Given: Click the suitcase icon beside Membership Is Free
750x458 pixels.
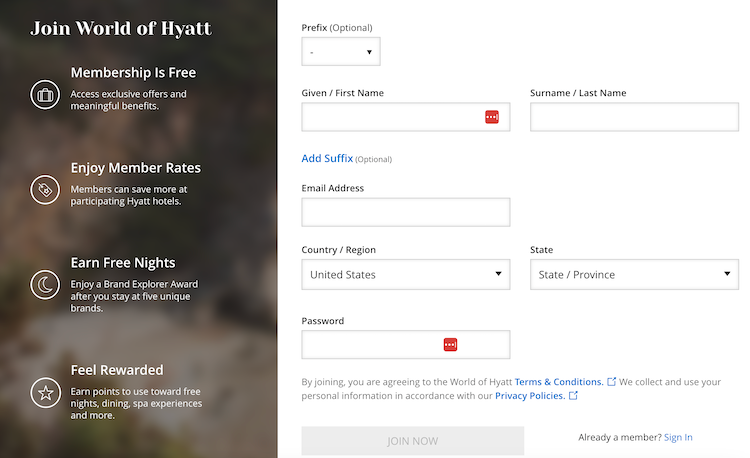Looking at the screenshot, I should click(45, 95).
